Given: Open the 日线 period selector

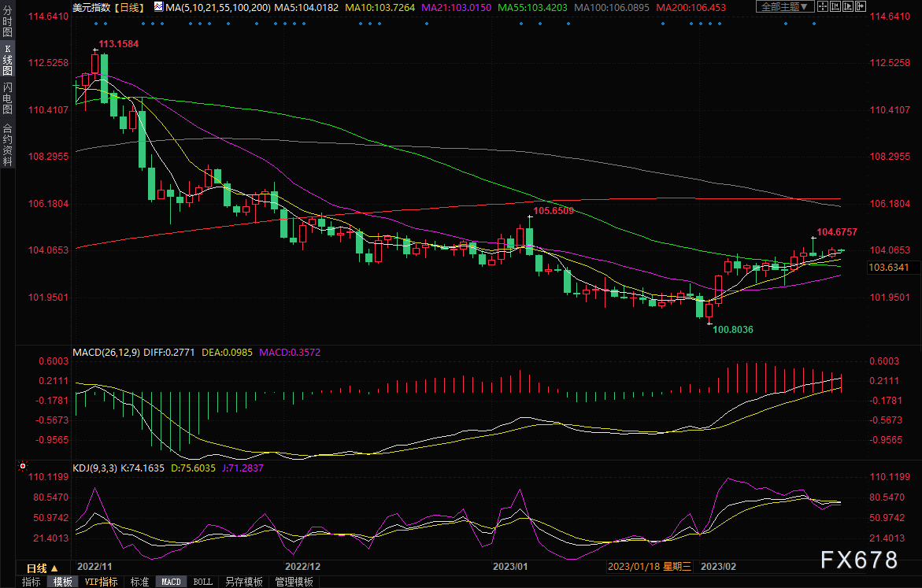Looking at the screenshot, I should point(43,568).
